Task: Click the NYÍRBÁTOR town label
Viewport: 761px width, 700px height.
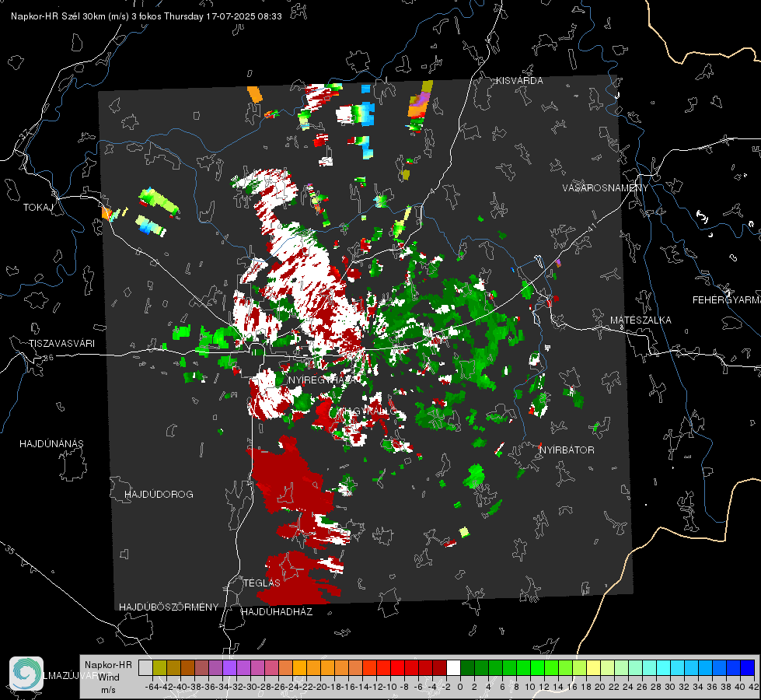Action: click(x=567, y=450)
